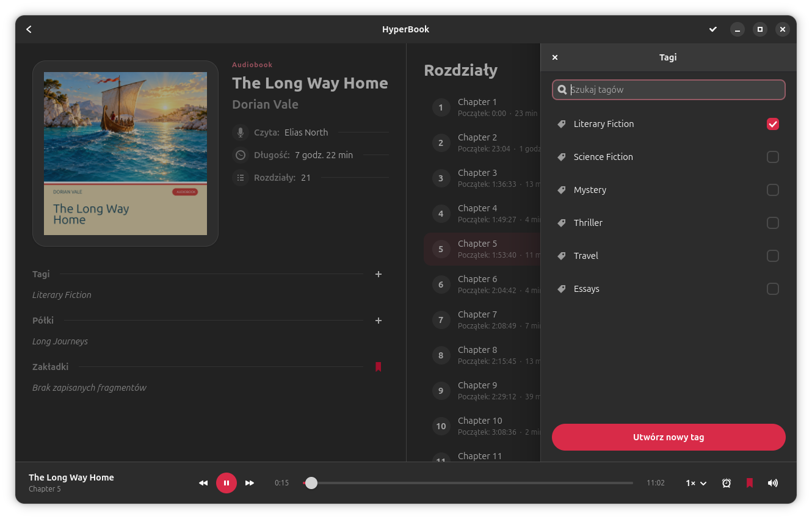Screen dimensions: 812x519
Task: Pause the audiobook playback
Action: click(x=227, y=483)
